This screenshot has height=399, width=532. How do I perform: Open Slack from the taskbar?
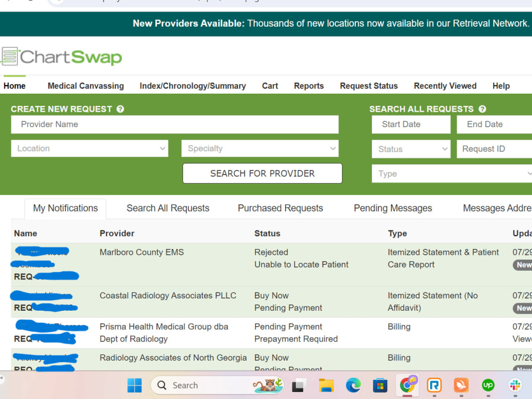point(515,385)
